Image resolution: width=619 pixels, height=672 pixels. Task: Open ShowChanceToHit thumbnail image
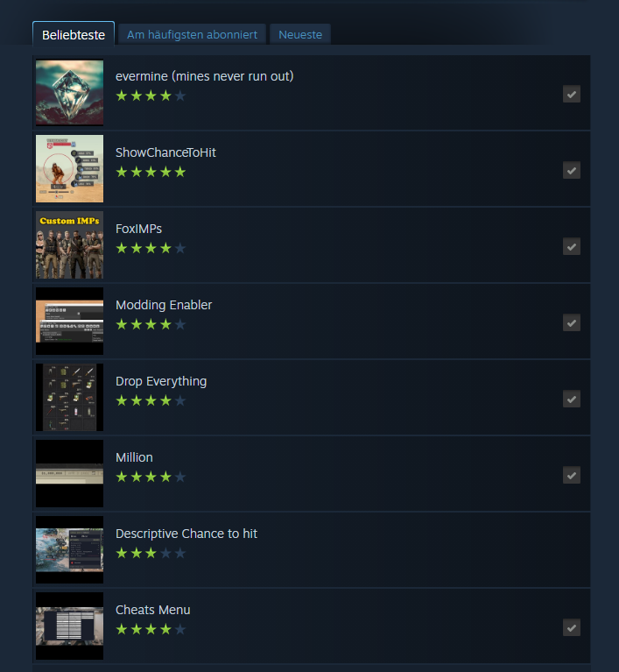point(69,169)
